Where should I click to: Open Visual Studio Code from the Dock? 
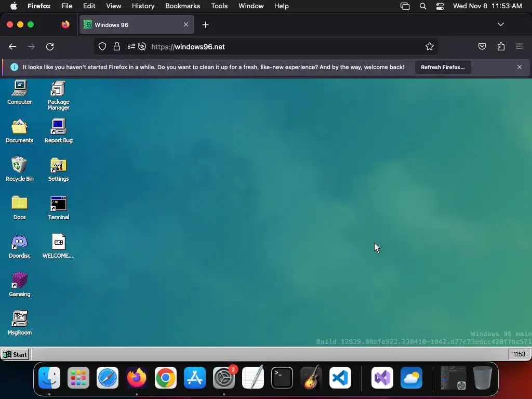pos(340,378)
